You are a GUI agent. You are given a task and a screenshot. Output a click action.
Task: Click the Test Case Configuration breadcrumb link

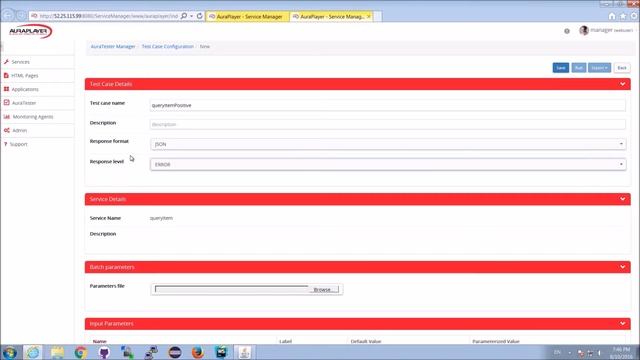pyautogui.click(x=168, y=47)
